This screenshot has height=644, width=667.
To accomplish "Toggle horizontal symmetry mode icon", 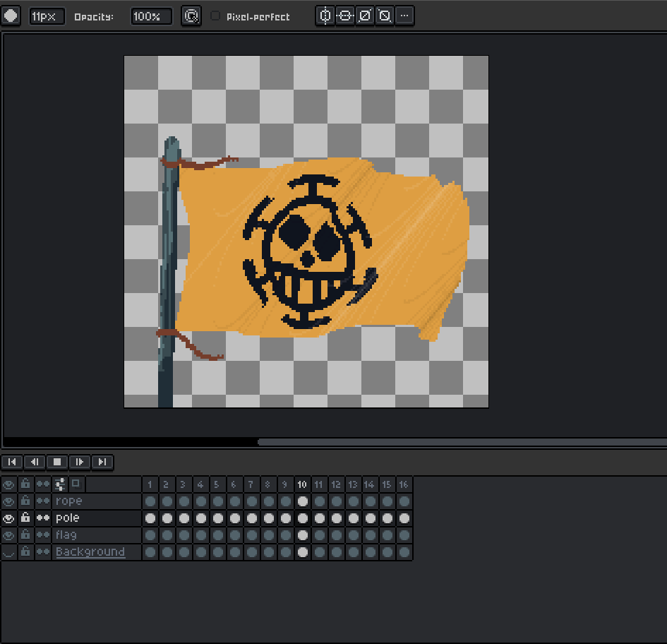I will pyautogui.click(x=345, y=16).
